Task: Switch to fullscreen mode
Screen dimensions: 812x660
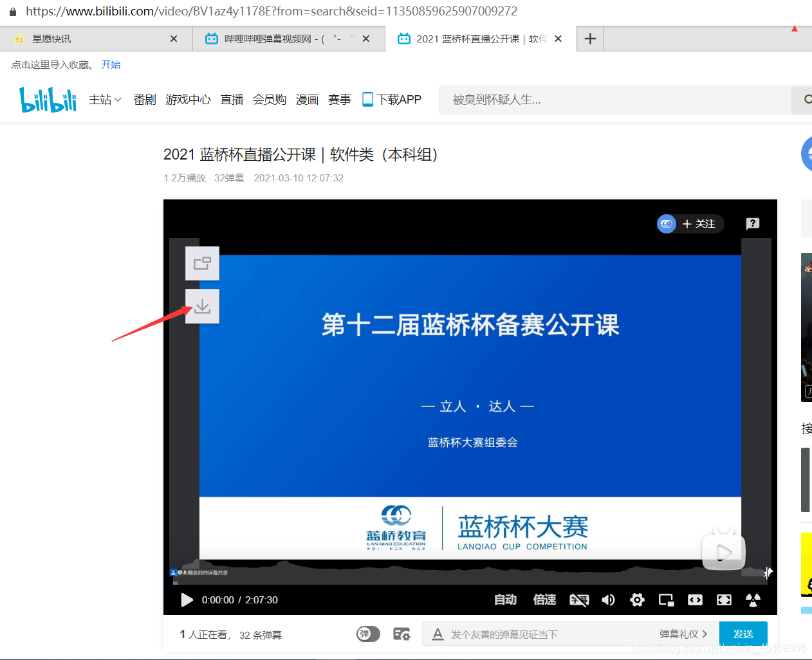Action: (724, 600)
